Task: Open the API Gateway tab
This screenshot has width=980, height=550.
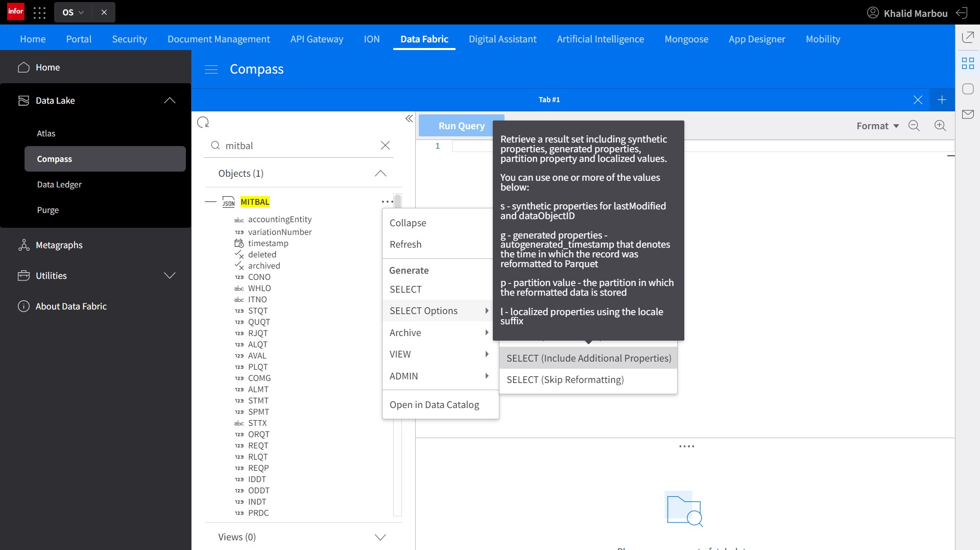Action: click(317, 39)
